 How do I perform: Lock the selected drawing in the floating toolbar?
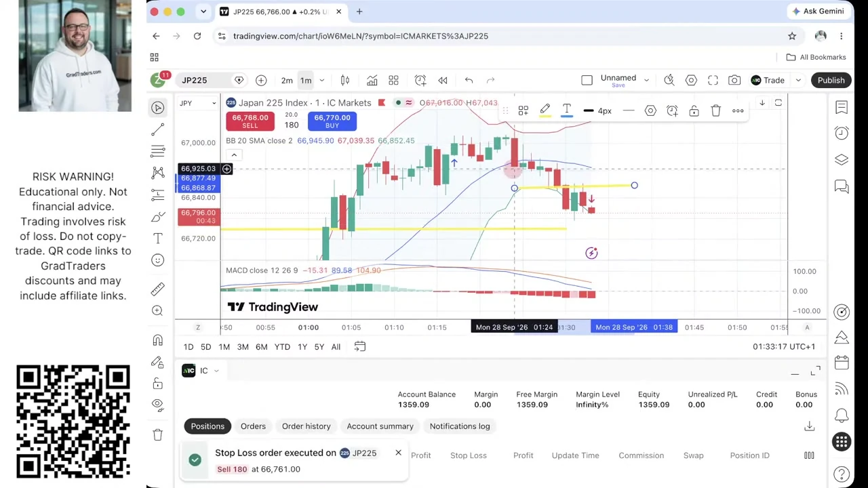click(x=694, y=110)
